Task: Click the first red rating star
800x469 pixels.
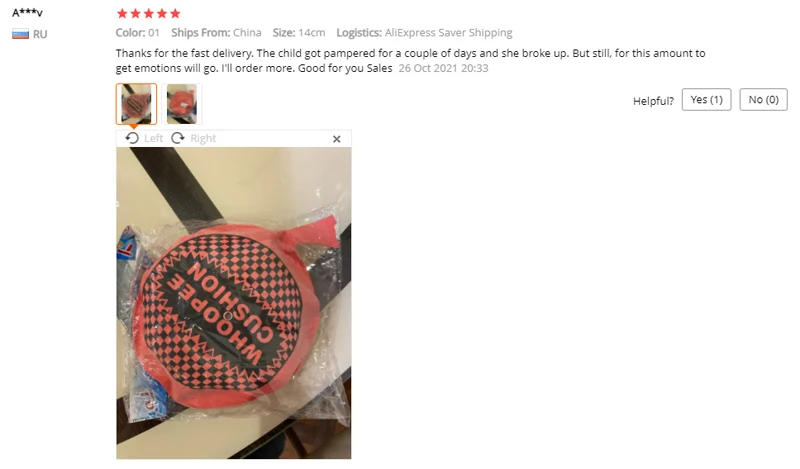Action: (x=122, y=13)
